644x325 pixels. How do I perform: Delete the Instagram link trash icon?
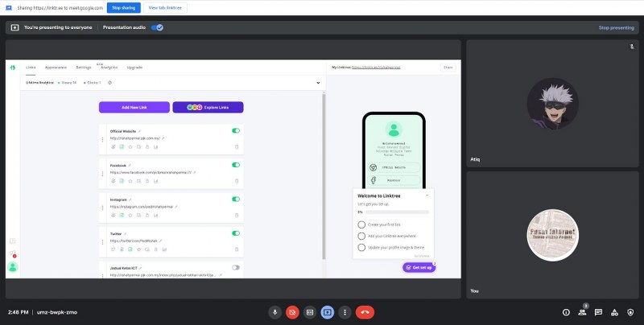[237, 215]
